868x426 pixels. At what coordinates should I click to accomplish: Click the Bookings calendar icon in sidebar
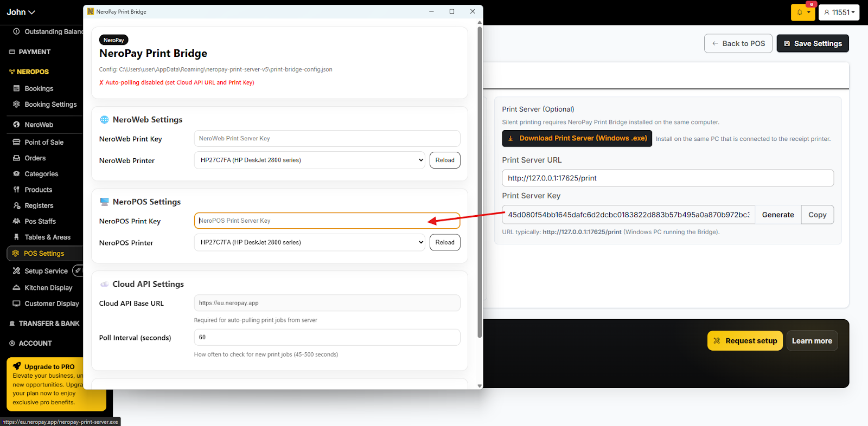pos(16,88)
